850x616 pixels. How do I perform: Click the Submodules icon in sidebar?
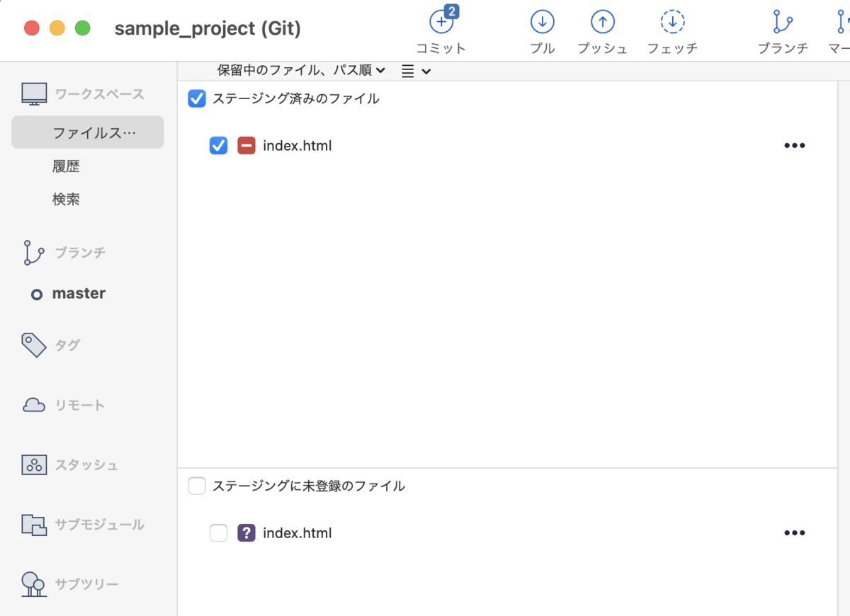point(33,525)
